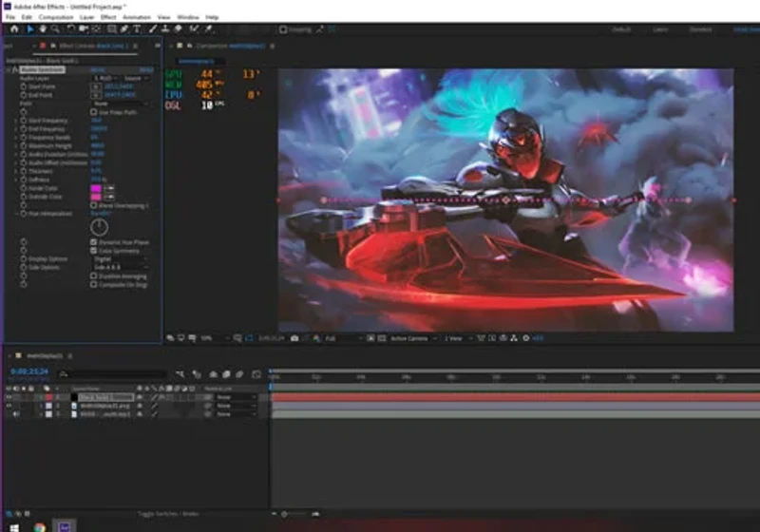The image size is (760, 532).
Task: Toggle the Color Symmetry checkbox
Action: pos(93,251)
